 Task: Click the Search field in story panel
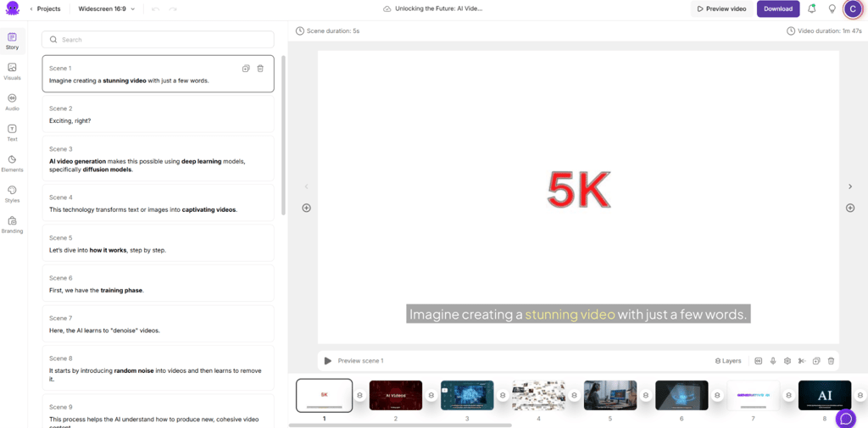158,40
